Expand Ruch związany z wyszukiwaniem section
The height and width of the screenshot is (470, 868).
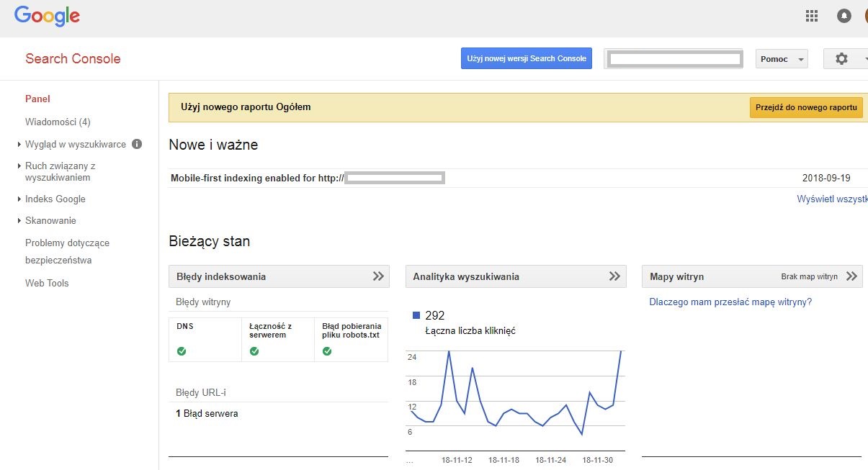61,171
